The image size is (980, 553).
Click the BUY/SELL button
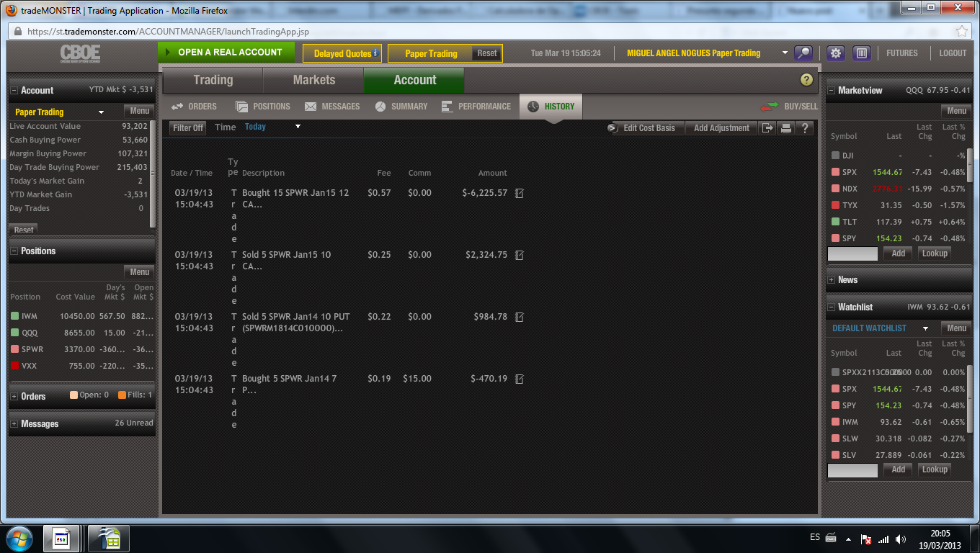tap(790, 107)
